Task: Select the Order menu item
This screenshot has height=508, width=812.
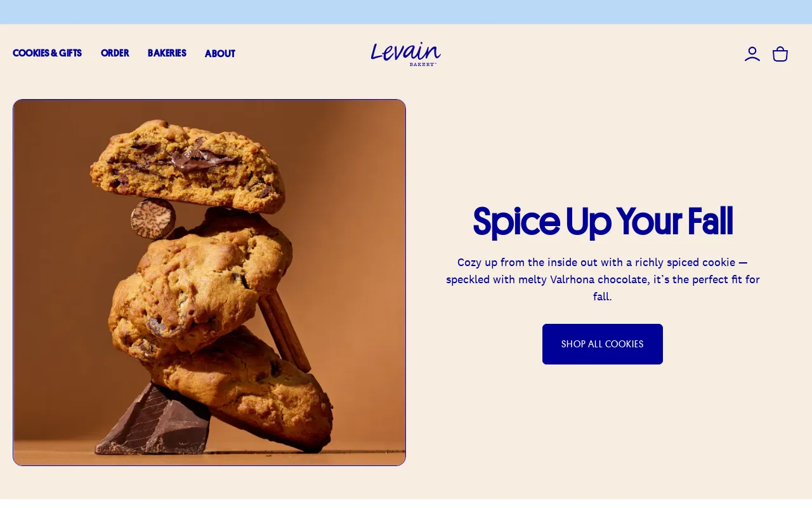Action: pyautogui.click(x=115, y=53)
